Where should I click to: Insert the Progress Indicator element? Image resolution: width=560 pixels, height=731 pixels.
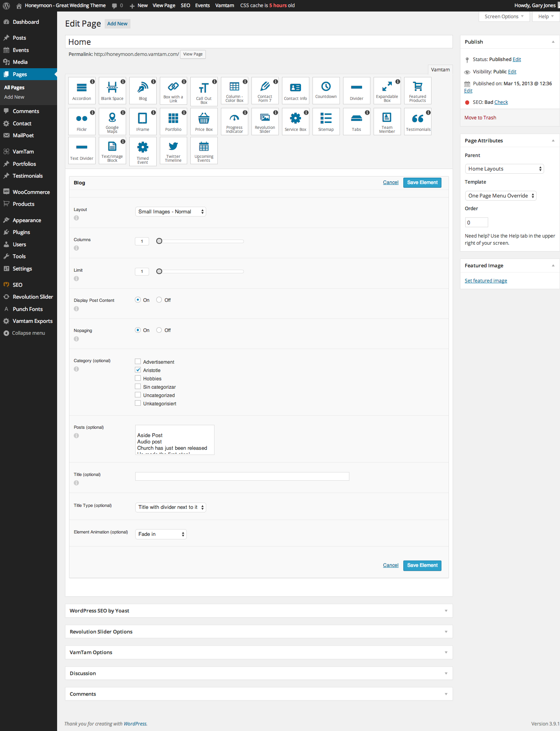(x=234, y=121)
